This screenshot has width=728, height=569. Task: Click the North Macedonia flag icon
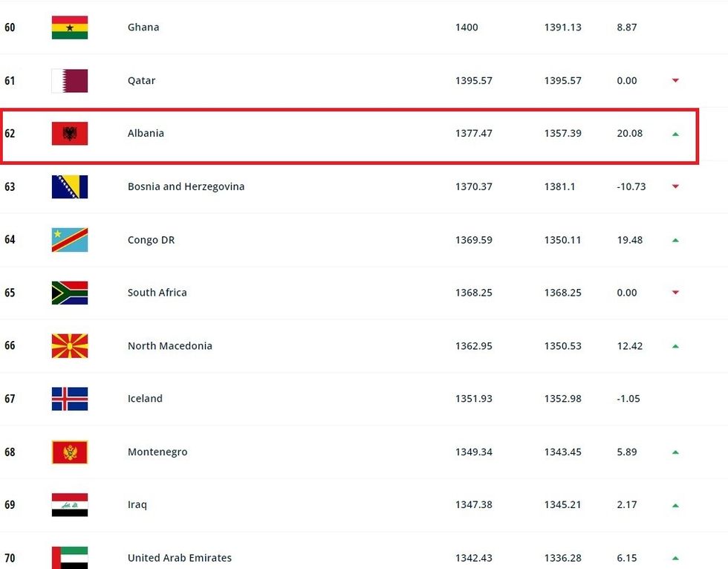[70, 346]
